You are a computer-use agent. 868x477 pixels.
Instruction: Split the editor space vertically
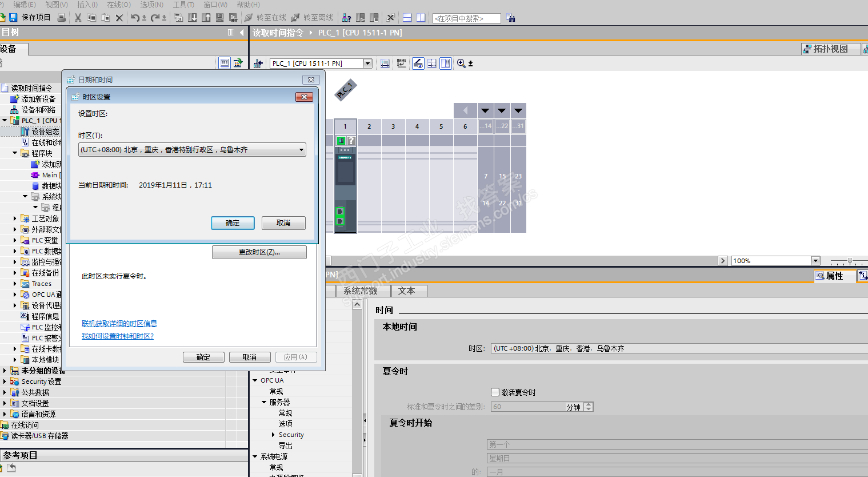coord(421,18)
